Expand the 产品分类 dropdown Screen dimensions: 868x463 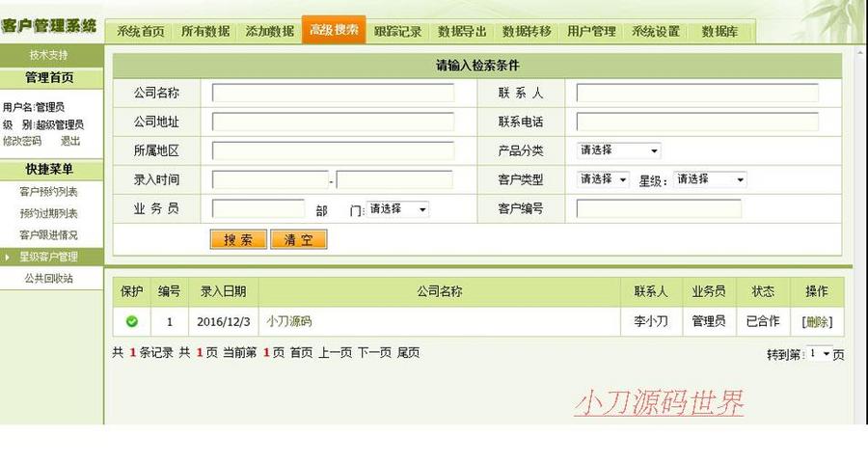pyautogui.click(x=618, y=150)
